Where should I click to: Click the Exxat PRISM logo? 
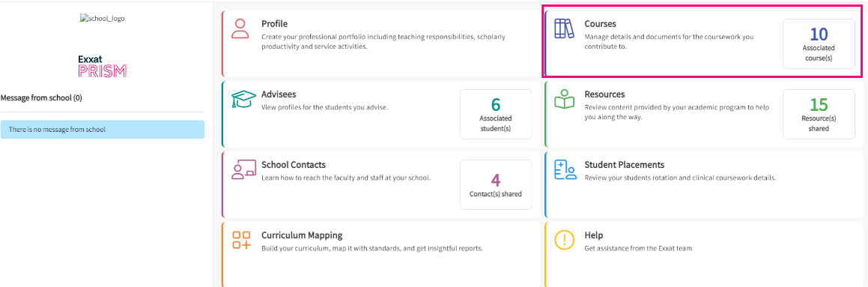click(103, 65)
